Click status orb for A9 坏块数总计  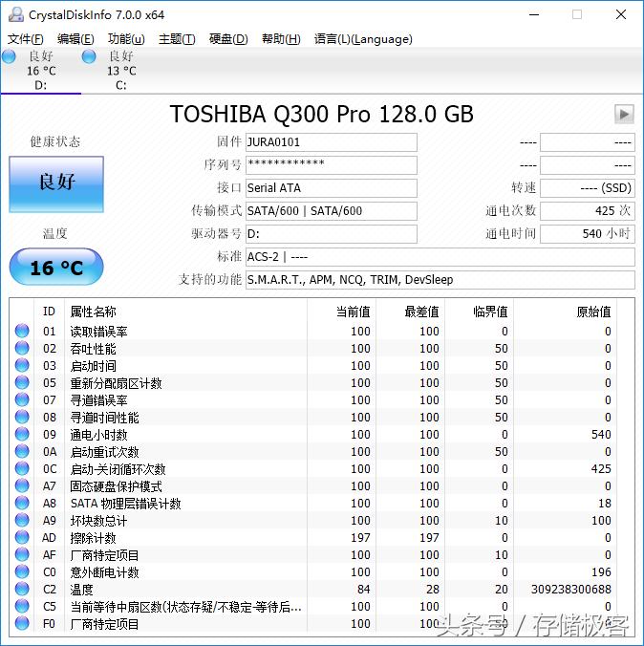pyautogui.click(x=22, y=521)
